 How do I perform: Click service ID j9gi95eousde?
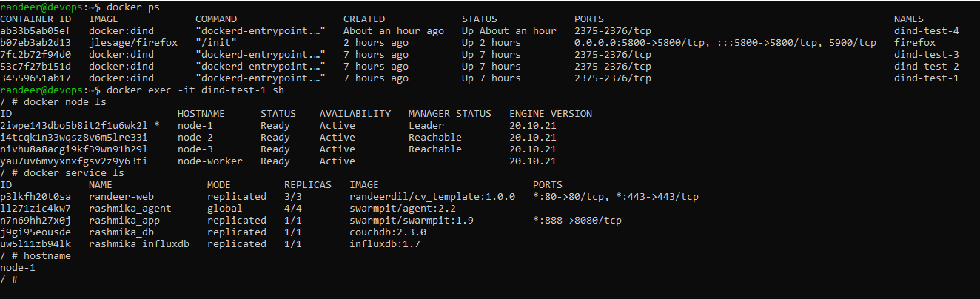[x=36, y=232]
